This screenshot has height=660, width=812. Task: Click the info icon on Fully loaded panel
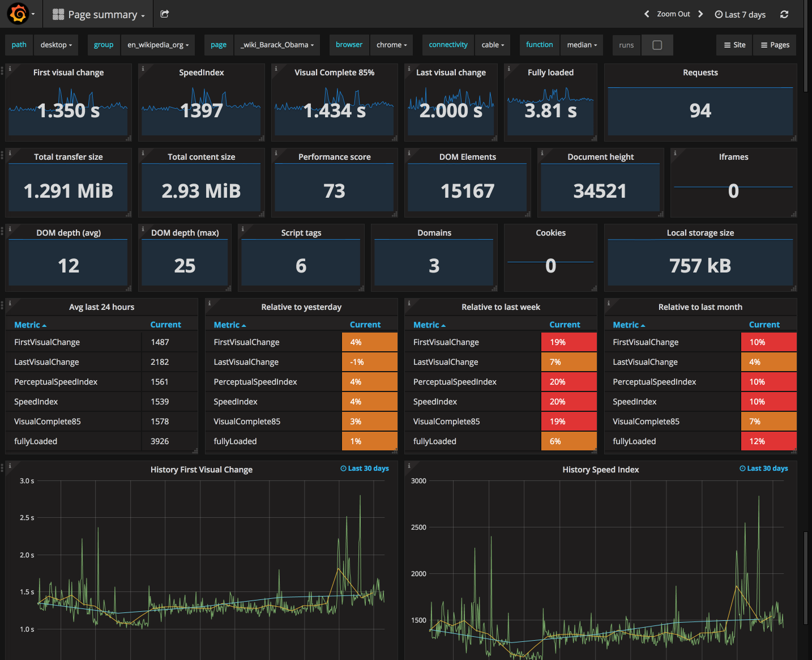coord(508,68)
